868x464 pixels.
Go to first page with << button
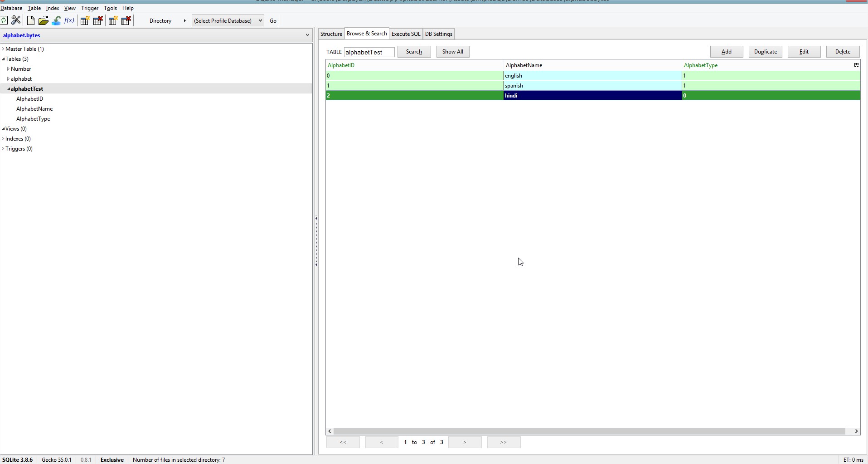[343, 442]
